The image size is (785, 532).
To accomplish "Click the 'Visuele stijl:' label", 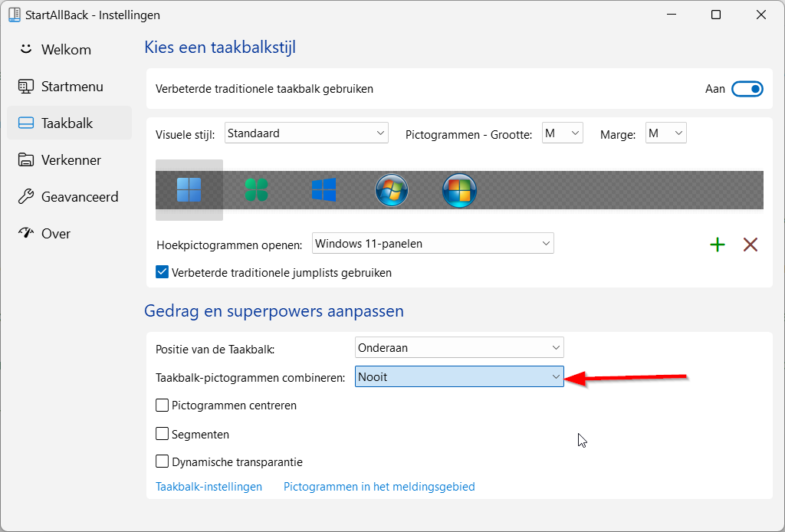I will [185, 135].
